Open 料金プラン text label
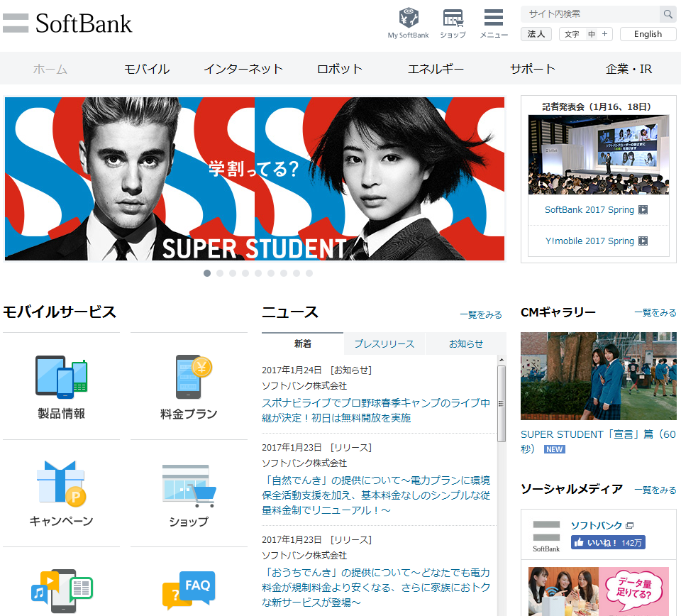681x616 pixels. point(189,414)
